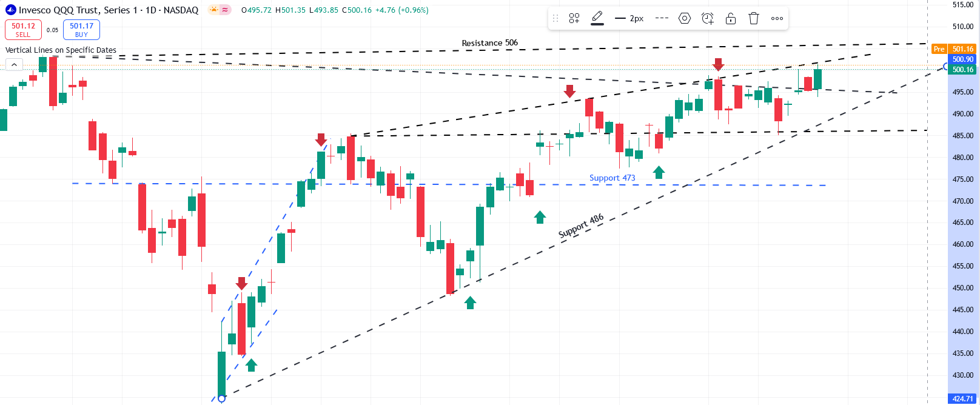Click the green 500.16 last price label
The image size is (980, 405).
[962, 70]
